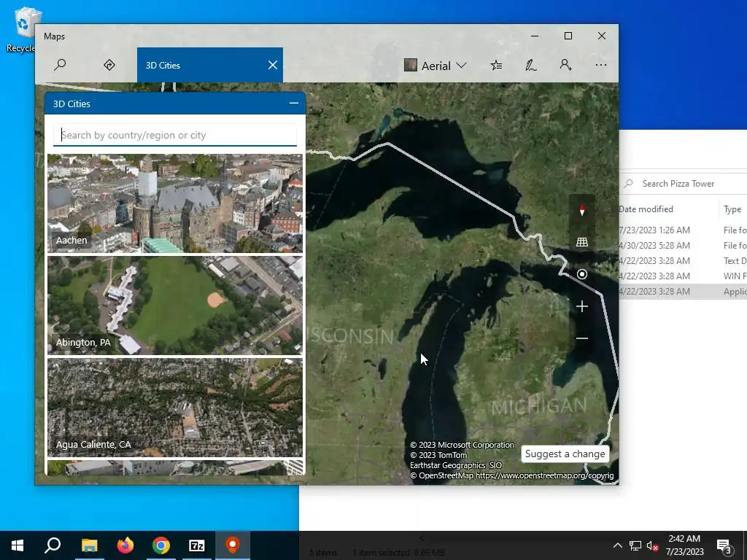The height and width of the screenshot is (560, 747).
Task: Launch Google Chrome from the taskbar
Action: (161, 545)
